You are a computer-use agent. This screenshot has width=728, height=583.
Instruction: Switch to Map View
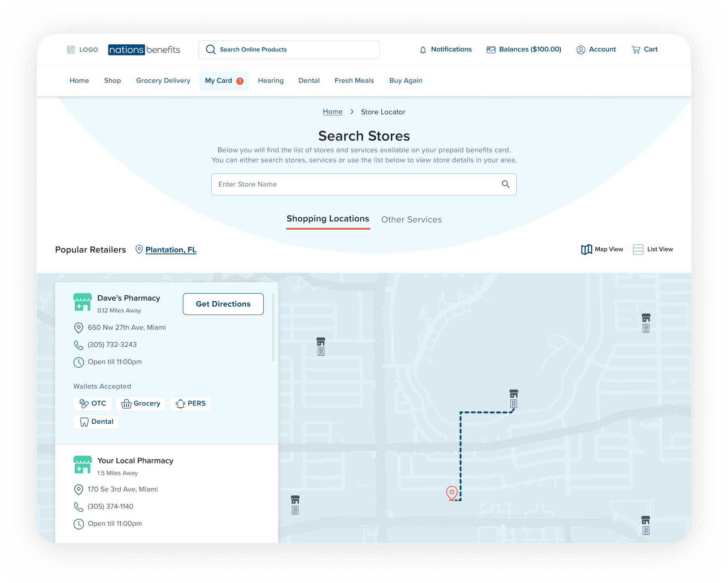click(x=602, y=249)
